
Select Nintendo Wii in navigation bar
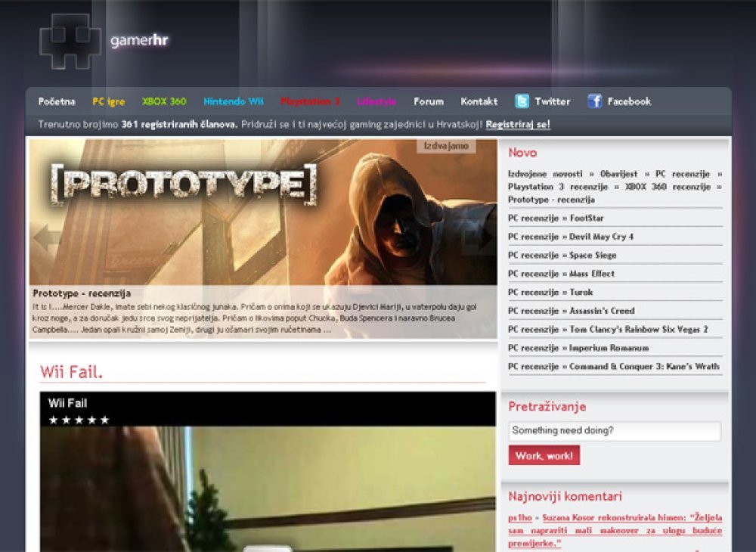pyautogui.click(x=234, y=102)
